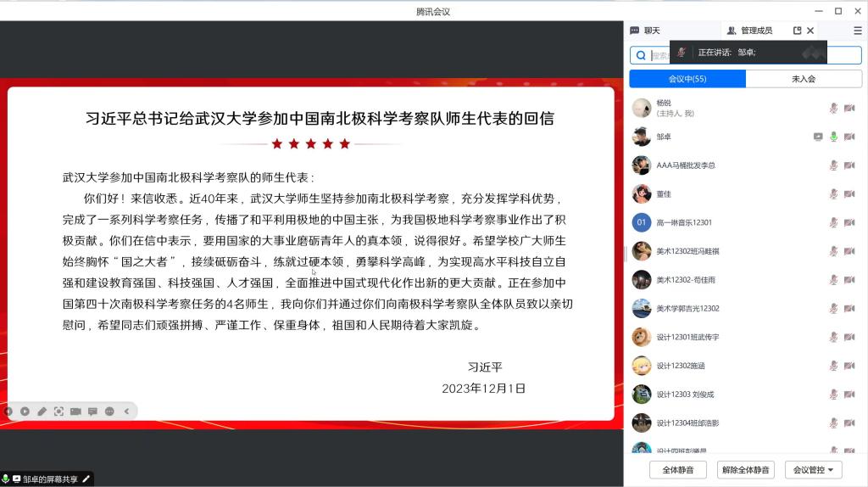Toggle microphone for 设计12301班武传宇
The height and width of the screenshot is (487, 868).
(834, 337)
